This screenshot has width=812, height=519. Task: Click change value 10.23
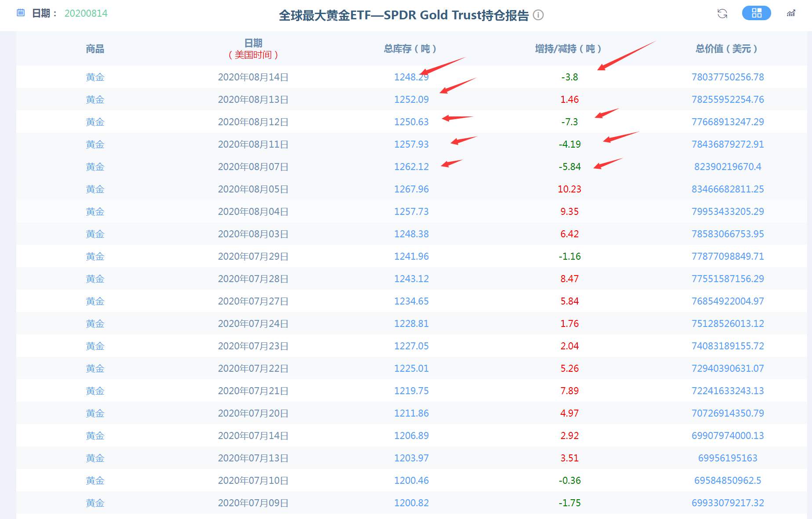tap(569, 189)
